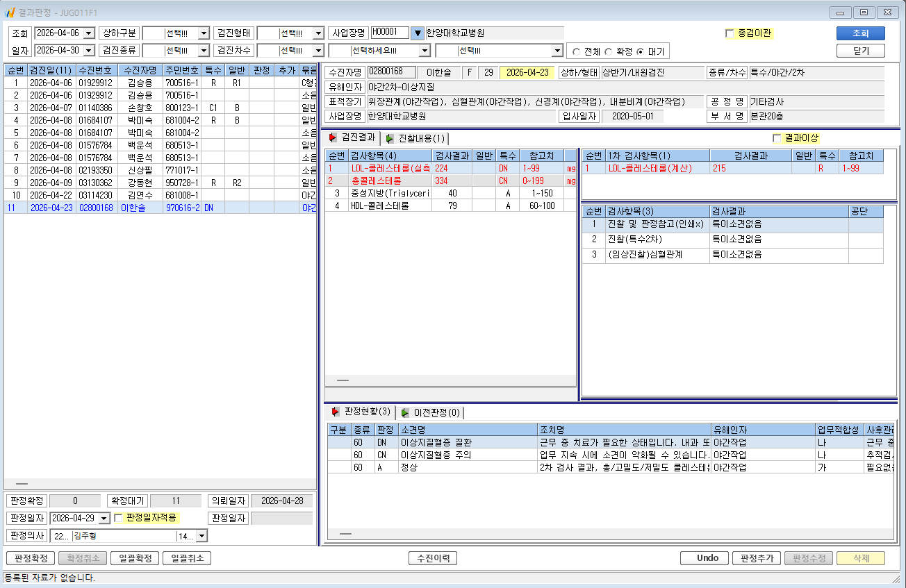Click the 판정추가 button

[x=757, y=558]
